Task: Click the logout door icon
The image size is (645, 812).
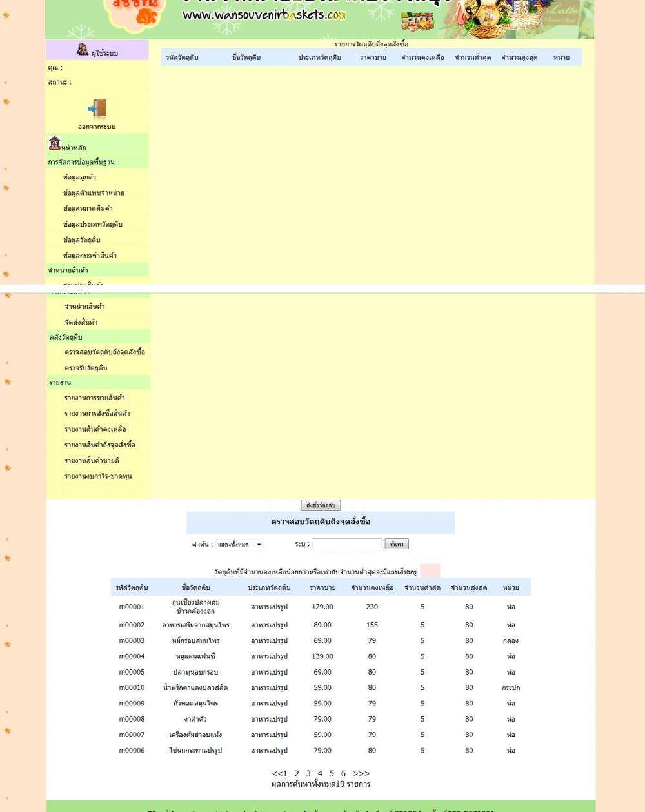Action: tap(97, 108)
